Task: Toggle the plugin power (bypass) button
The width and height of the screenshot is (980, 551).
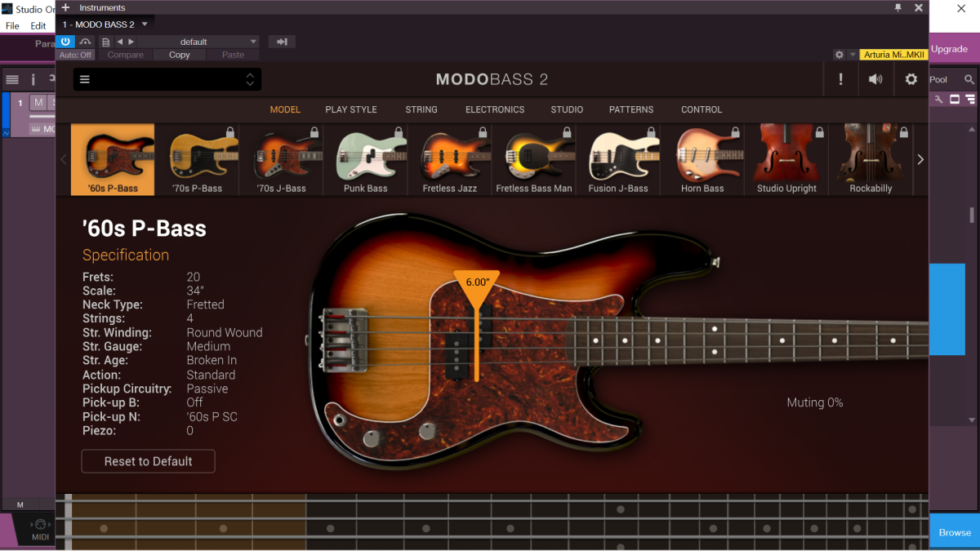Action: coord(66,42)
